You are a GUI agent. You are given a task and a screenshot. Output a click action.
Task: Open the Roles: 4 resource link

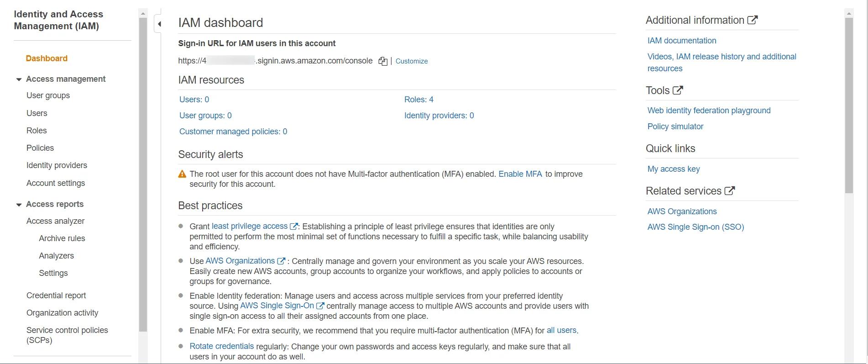pyautogui.click(x=419, y=100)
